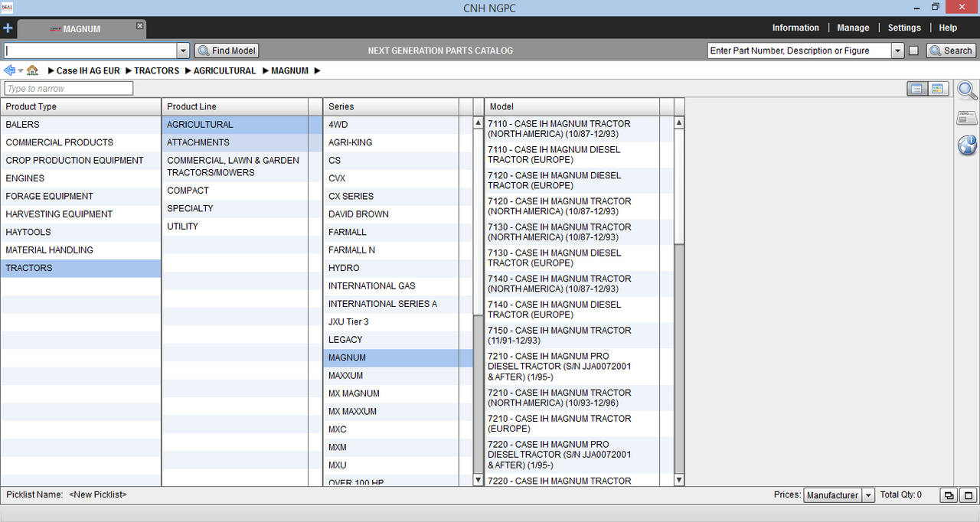Viewport: 980px width, 522px height.
Task: Select FORAGE EQUIPMENT product type
Action: pos(80,196)
